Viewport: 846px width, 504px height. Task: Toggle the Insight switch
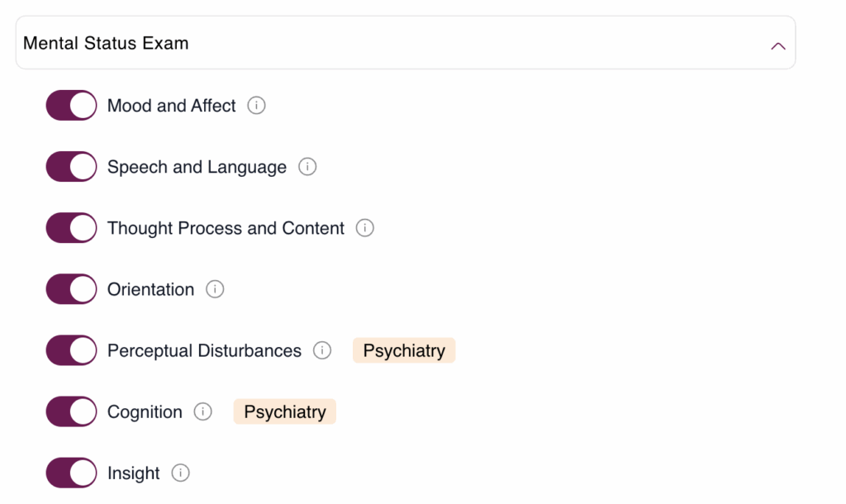click(x=71, y=473)
